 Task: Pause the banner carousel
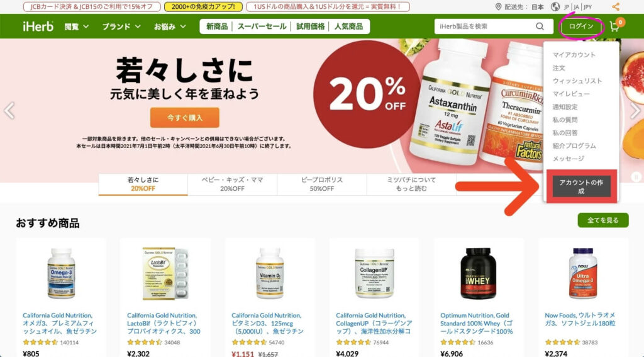pos(636,177)
